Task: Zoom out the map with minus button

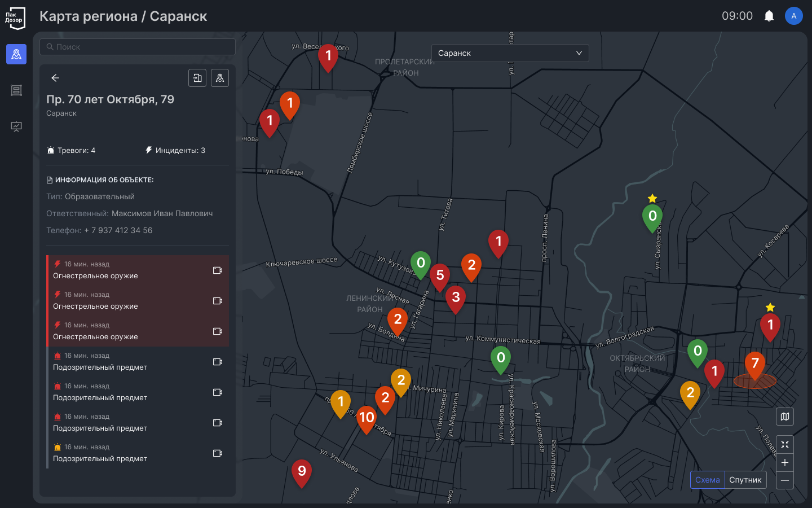Action: [785, 480]
